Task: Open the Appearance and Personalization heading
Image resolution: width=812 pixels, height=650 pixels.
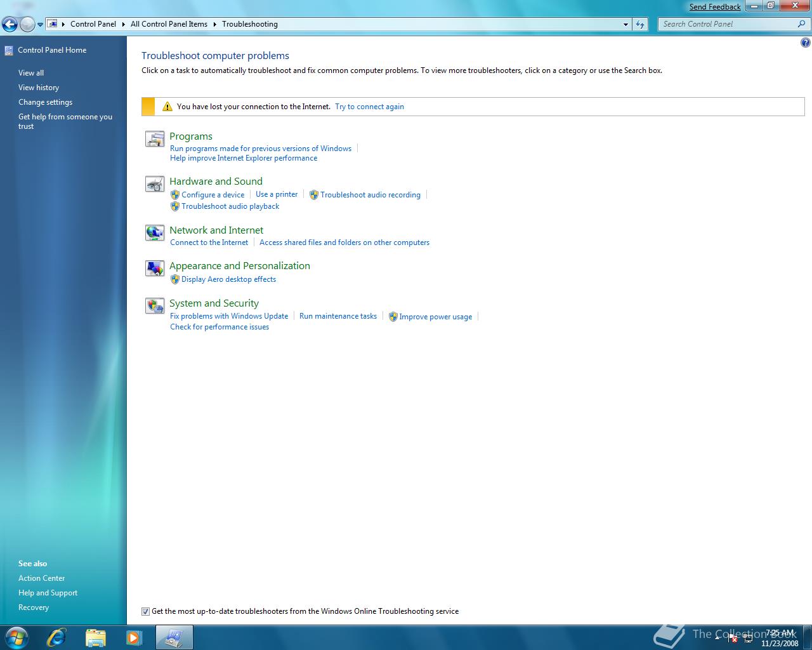Action: click(x=240, y=266)
